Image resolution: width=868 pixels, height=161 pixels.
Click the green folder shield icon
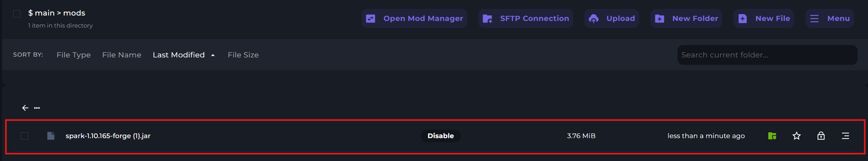click(772, 136)
